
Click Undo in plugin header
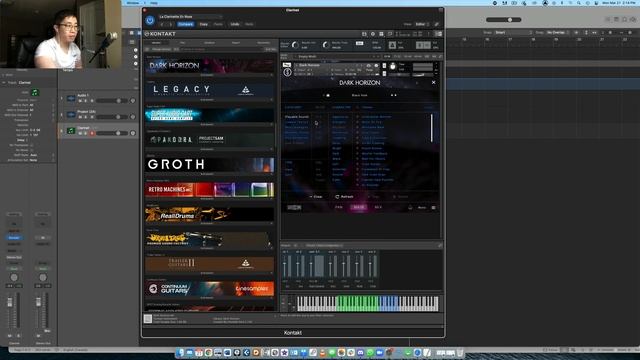click(x=235, y=24)
